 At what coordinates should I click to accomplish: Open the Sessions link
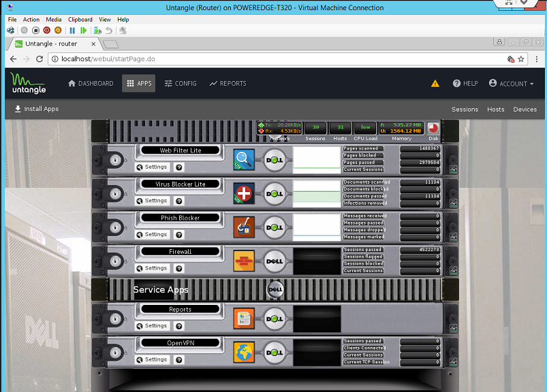pos(465,109)
